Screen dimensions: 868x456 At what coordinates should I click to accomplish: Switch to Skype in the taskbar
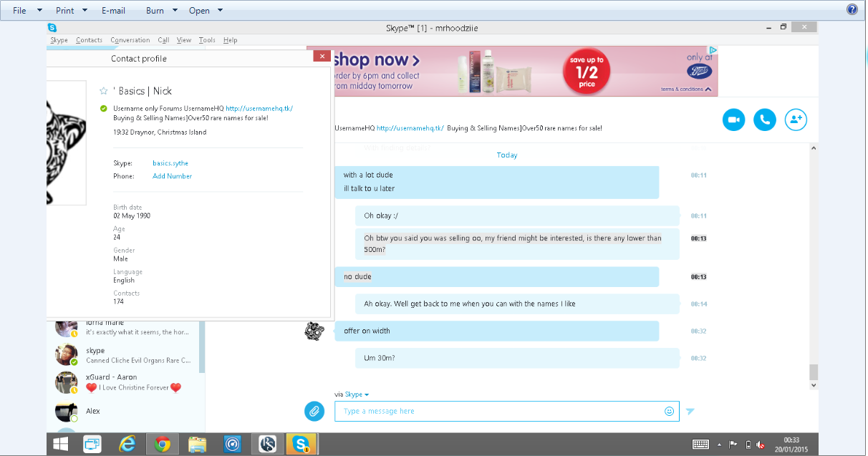302,445
